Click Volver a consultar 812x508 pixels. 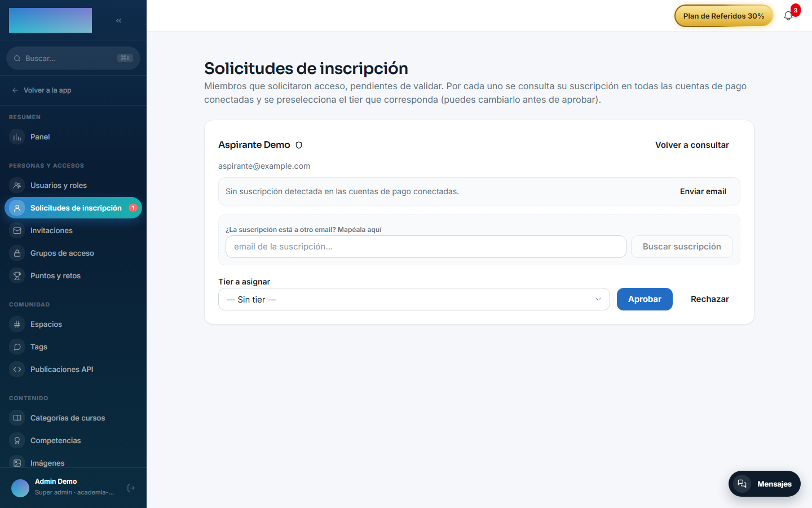pos(692,145)
